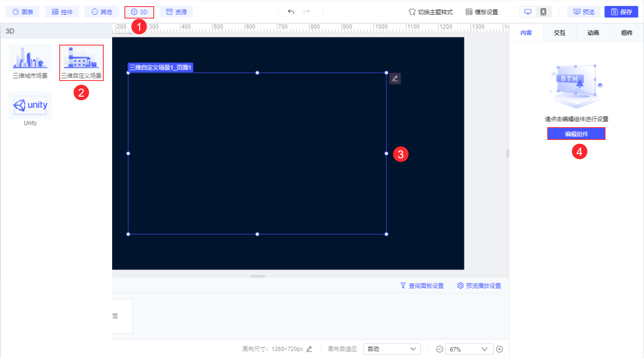Screen dimensions: 644x358
Task: Click the bottom panel collapse handle
Action: click(x=258, y=276)
